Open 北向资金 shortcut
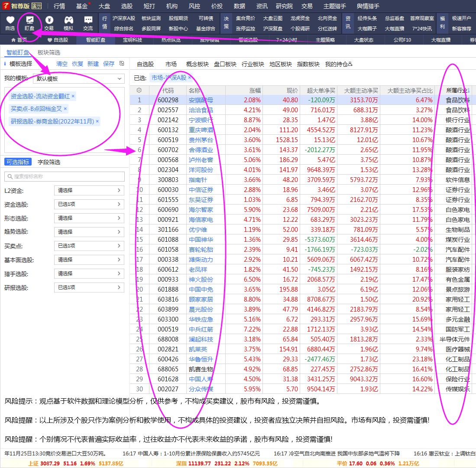Image resolution: width=476 pixels, height=468 pixels. coord(327,18)
